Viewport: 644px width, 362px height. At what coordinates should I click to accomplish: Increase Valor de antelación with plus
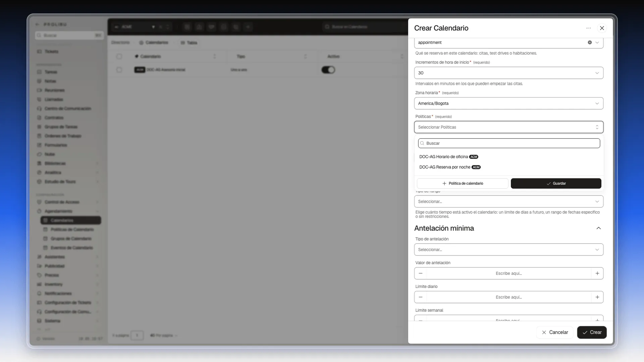pyautogui.click(x=597, y=274)
